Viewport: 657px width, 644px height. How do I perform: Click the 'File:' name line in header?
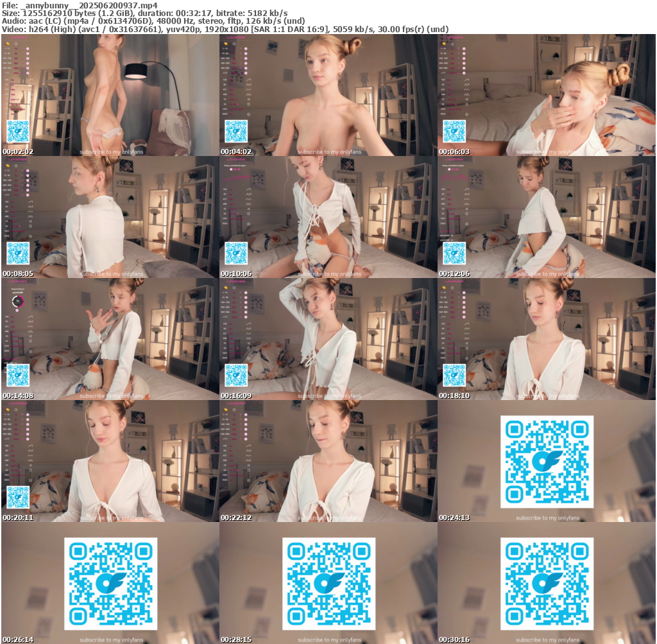(x=80, y=5)
